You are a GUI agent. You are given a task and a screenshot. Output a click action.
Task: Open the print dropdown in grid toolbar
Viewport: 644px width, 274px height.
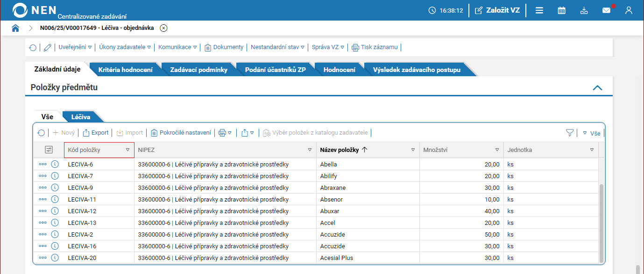pos(225,133)
